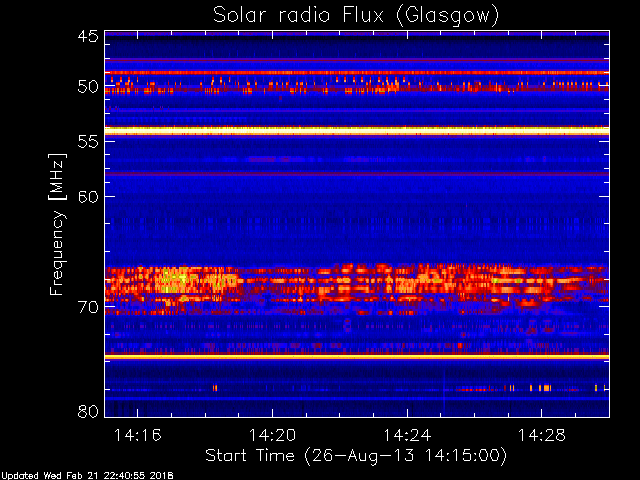Click the 80 frequency tick label
Image resolution: width=640 pixels, height=480 pixels.
click(88, 411)
